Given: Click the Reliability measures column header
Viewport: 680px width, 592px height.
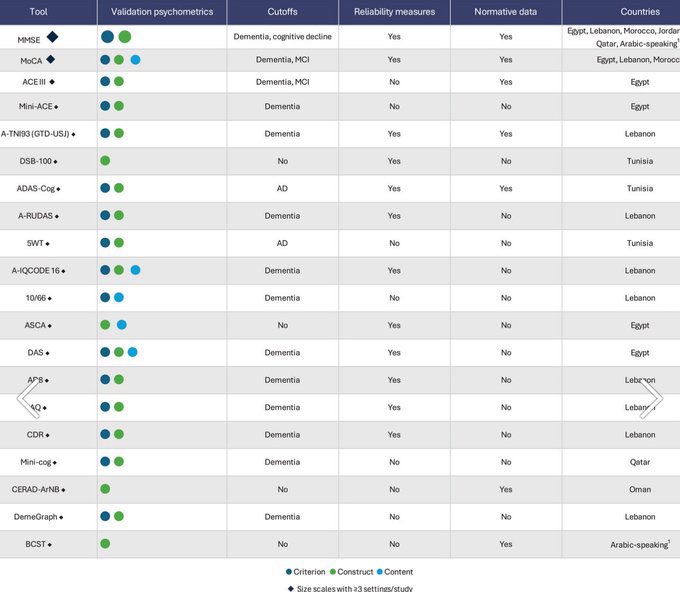Looking at the screenshot, I should click(394, 12).
